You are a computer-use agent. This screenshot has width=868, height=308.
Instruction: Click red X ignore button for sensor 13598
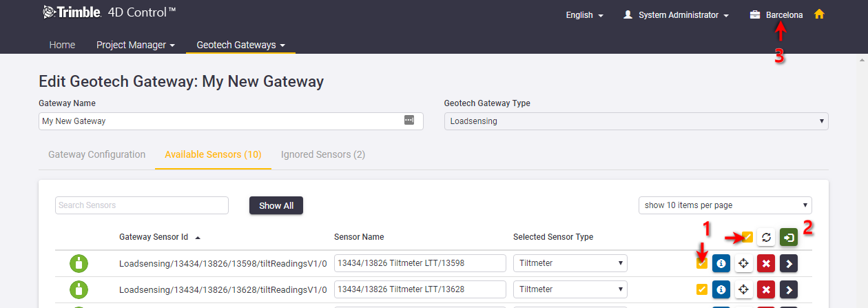(766, 263)
